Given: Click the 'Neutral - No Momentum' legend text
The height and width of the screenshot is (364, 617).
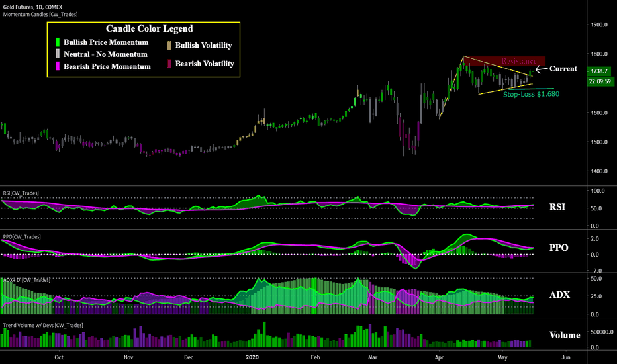Looking at the screenshot, I should (105, 54).
